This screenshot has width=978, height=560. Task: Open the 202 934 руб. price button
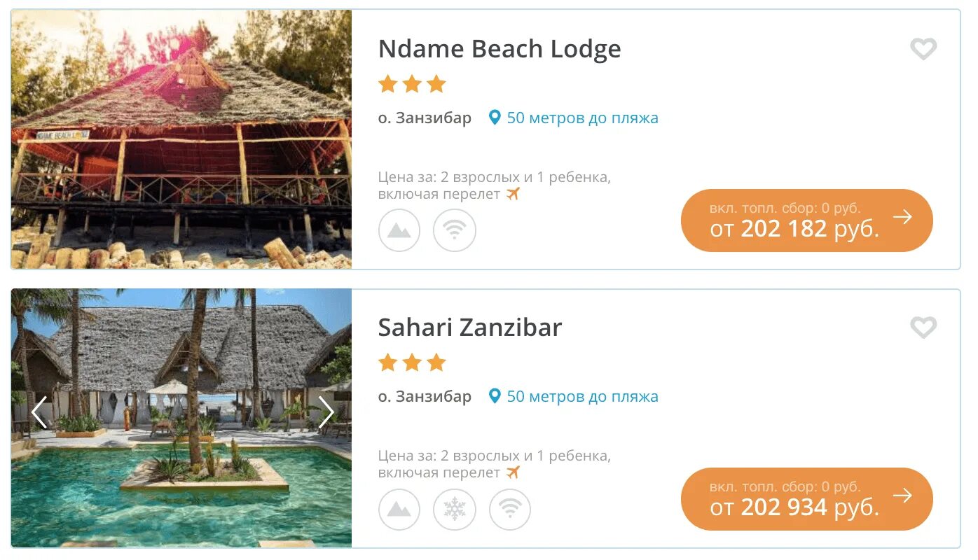click(x=806, y=499)
